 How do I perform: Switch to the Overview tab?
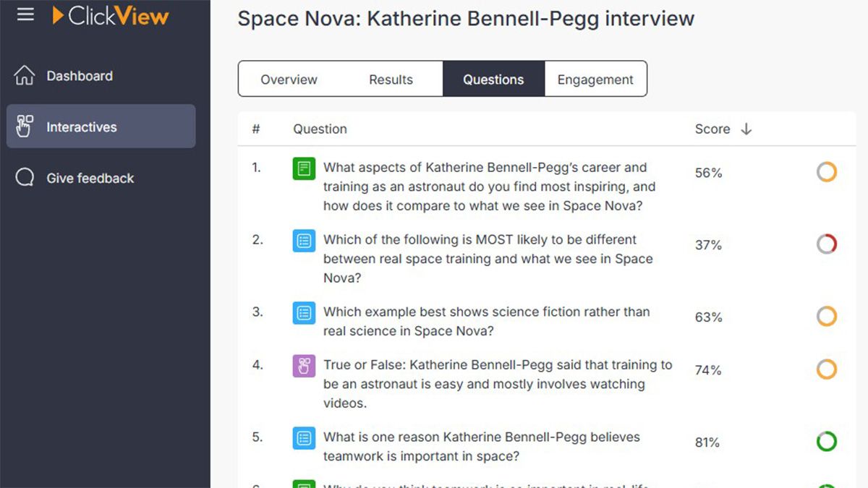click(x=289, y=80)
